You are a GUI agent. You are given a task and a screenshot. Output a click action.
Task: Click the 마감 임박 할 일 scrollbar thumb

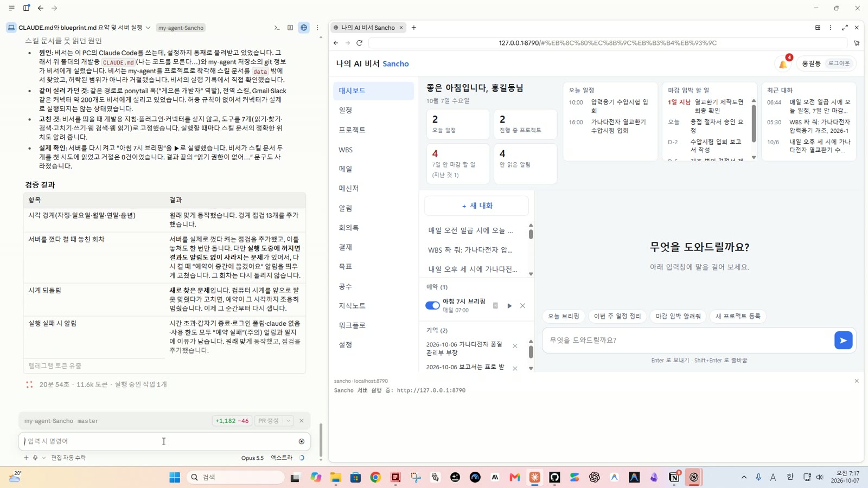click(x=754, y=124)
